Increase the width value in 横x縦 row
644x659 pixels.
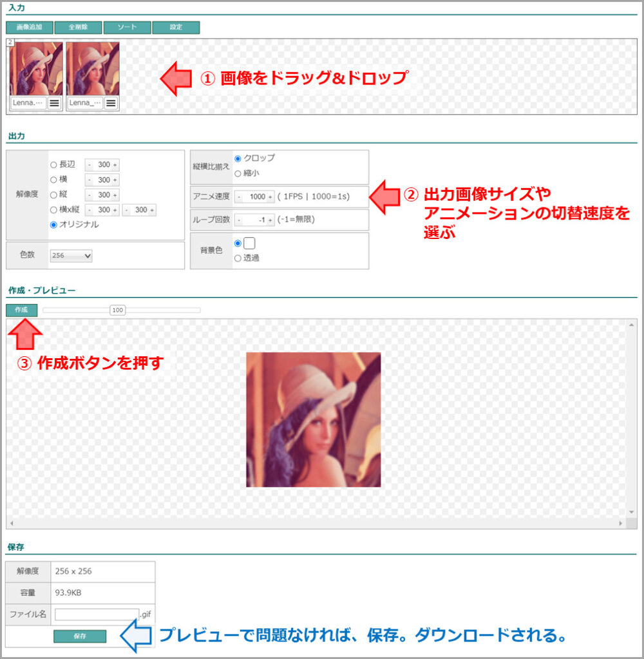pyautogui.click(x=115, y=210)
